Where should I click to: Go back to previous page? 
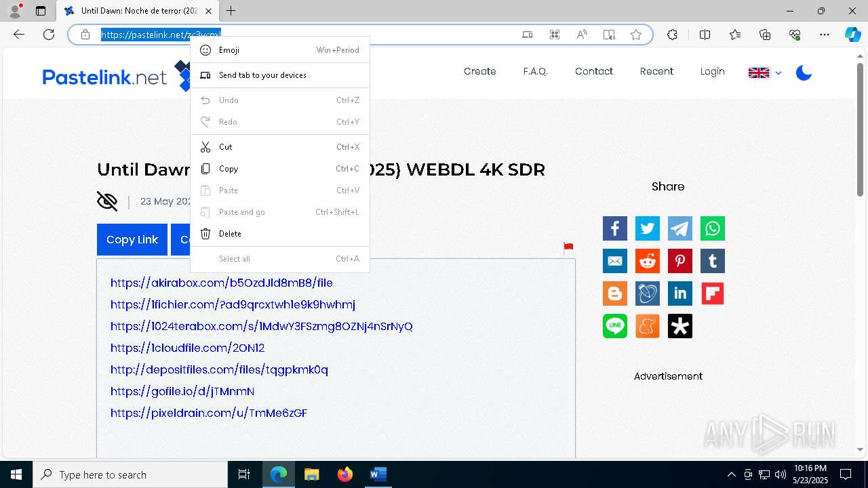[x=19, y=35]
